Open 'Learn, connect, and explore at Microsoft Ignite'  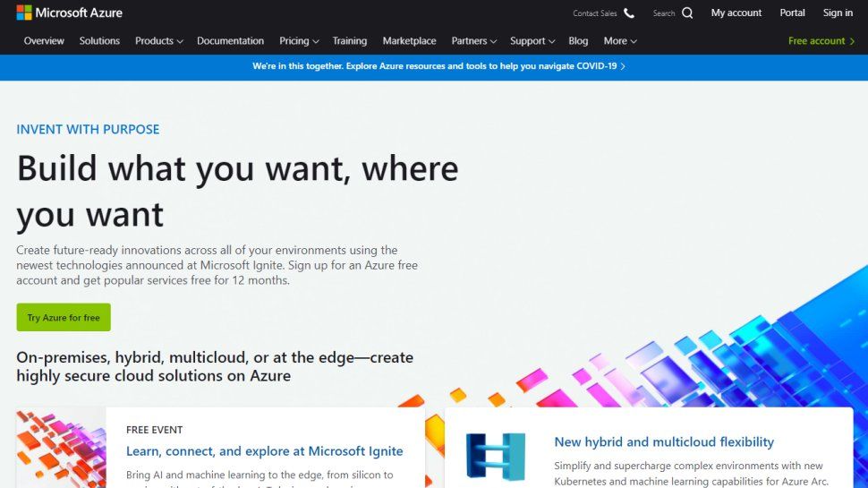pyautogui.click(x=264, y=451)
